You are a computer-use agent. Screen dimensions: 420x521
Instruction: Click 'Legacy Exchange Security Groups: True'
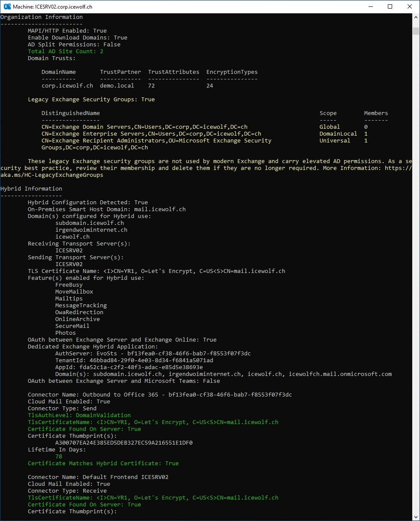point(91,100)
